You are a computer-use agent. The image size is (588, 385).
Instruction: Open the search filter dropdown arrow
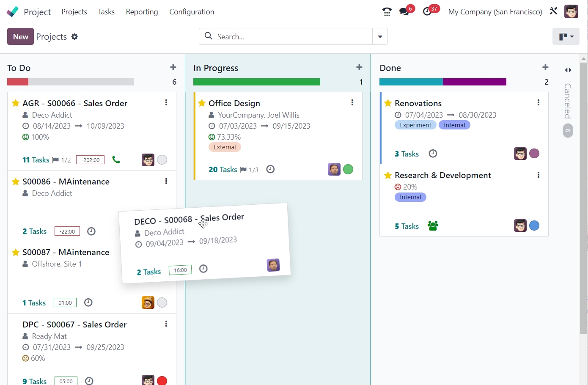[379, 36]
